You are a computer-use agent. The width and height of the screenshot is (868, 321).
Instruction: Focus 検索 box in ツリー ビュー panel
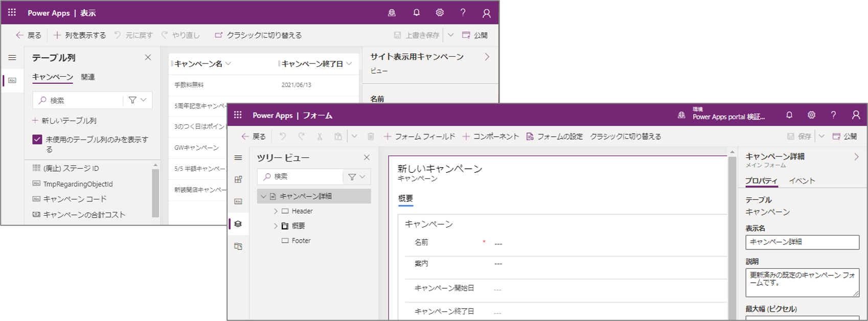point(301,176)
